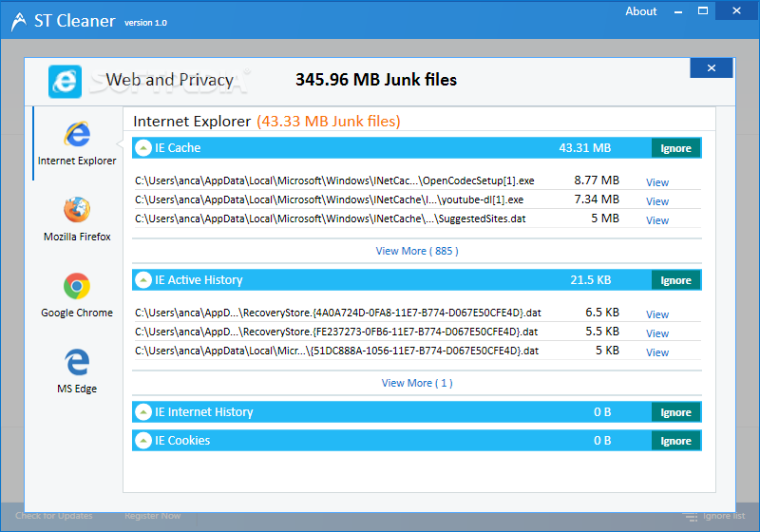Ignore the IE Cache category
The width and height of the screenshot is (760, 532).
[675, 148]
